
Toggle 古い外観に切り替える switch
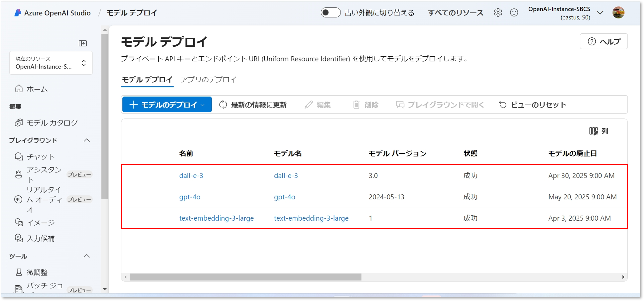pyautogui.click(x=331, y=12)
